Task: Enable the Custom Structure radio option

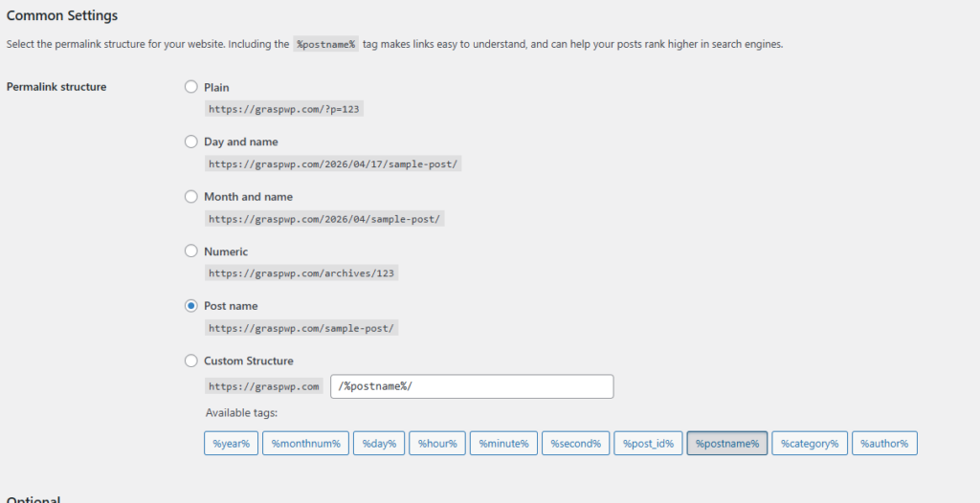Action: coord(191,361)
